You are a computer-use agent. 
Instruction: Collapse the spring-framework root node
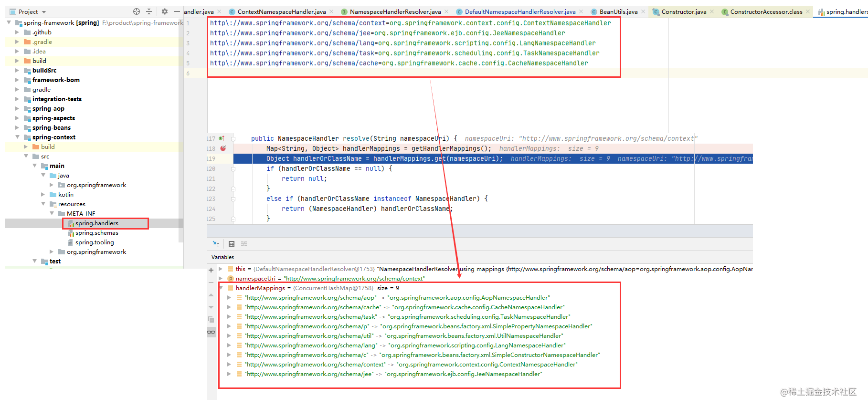coord(9,22)
